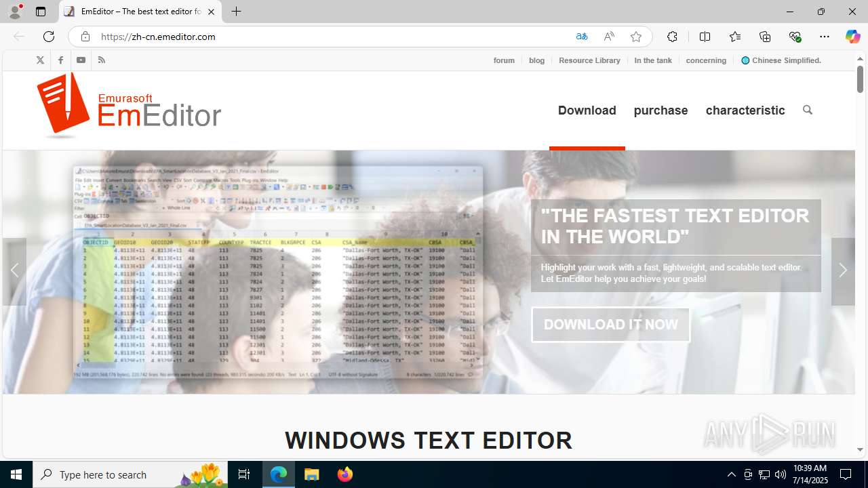Click the DOWNLOAD IT NOW button

610,325
